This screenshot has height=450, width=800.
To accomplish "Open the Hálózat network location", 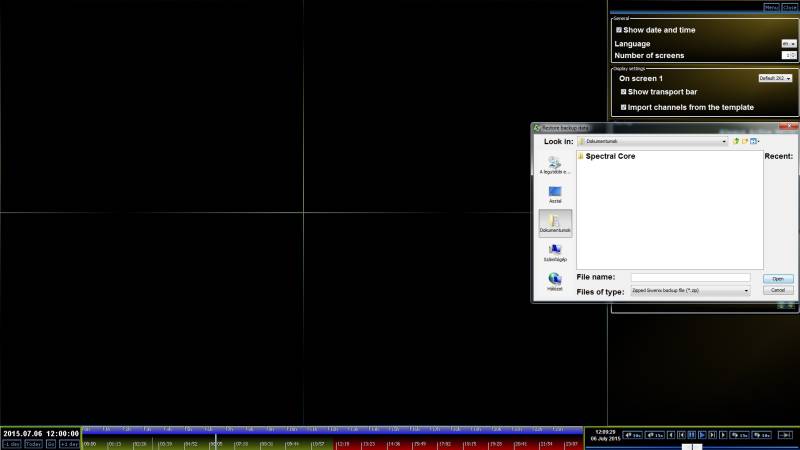I will point(555,281).
